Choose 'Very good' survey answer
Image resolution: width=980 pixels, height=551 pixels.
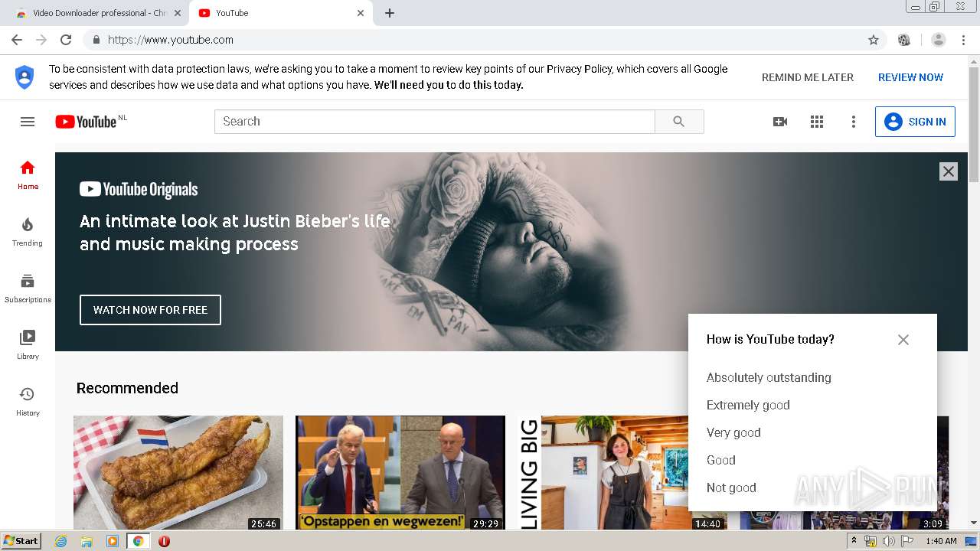tap(733, 432)
